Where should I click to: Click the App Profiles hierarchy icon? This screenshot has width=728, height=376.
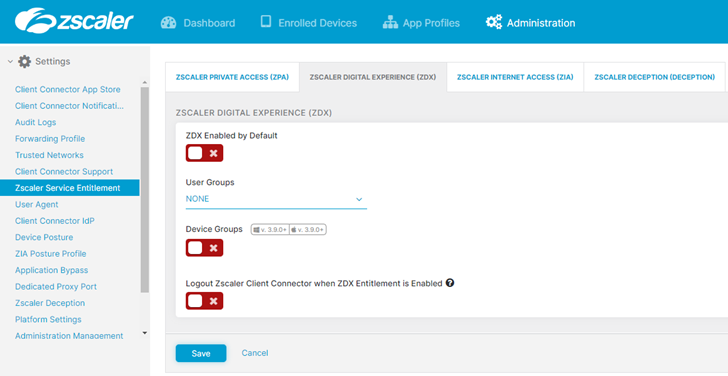tap(390, 23)
